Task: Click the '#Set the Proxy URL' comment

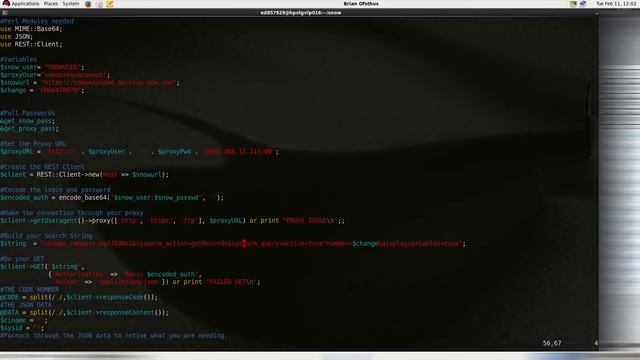Action: pos(33,144)
